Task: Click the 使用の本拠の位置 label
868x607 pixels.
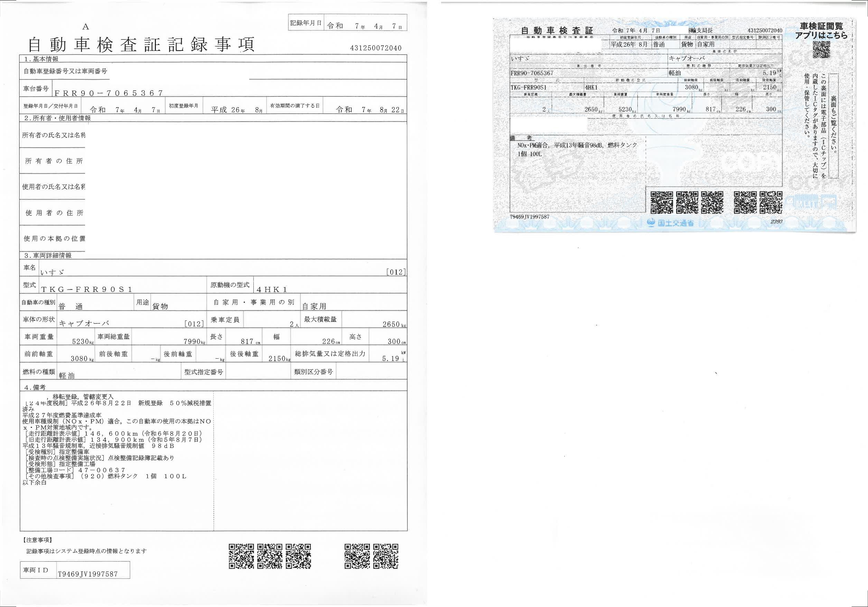Action: [x=54, y=239]
